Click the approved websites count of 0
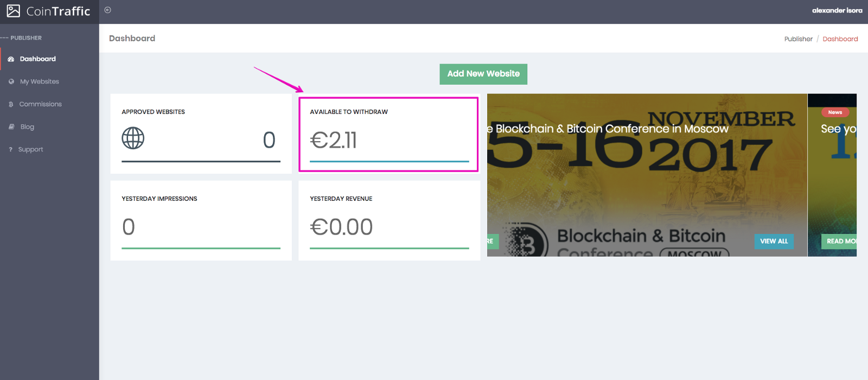This screenshot has height=380, width=868. 269,140
